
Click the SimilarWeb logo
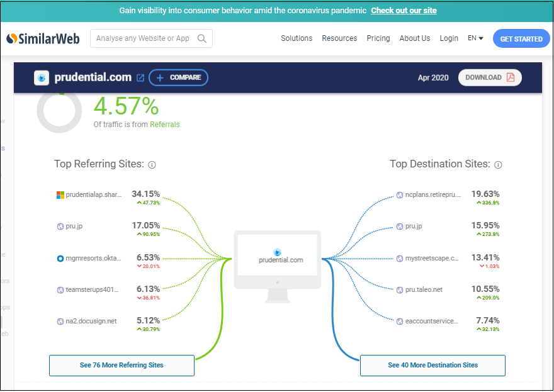(43, 38)
